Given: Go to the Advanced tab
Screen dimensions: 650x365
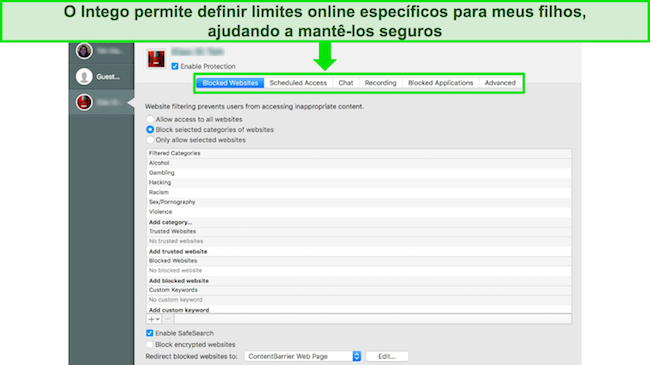Looking at the screenshot, I should [500, 83].
